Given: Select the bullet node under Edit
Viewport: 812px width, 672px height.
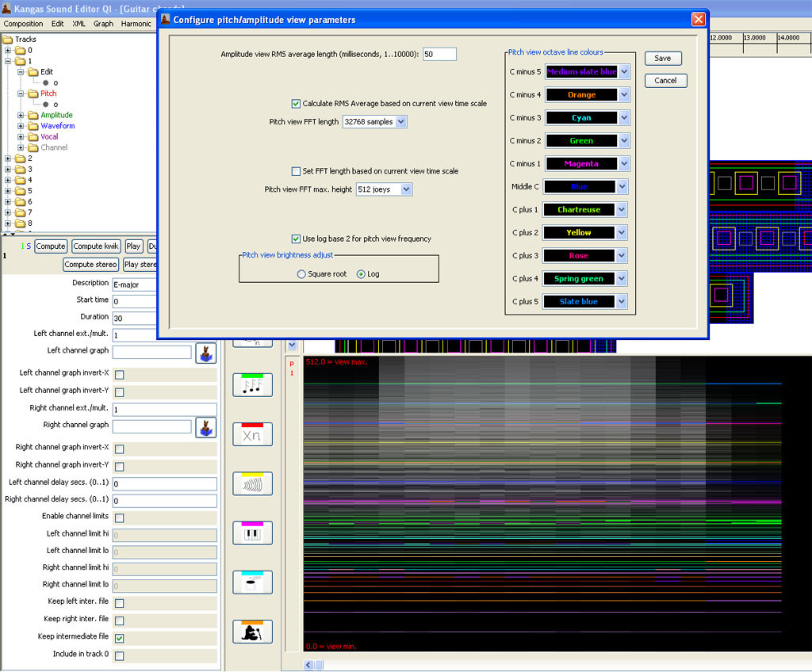Looking at the screenshot, I should (x=45, y=83).
